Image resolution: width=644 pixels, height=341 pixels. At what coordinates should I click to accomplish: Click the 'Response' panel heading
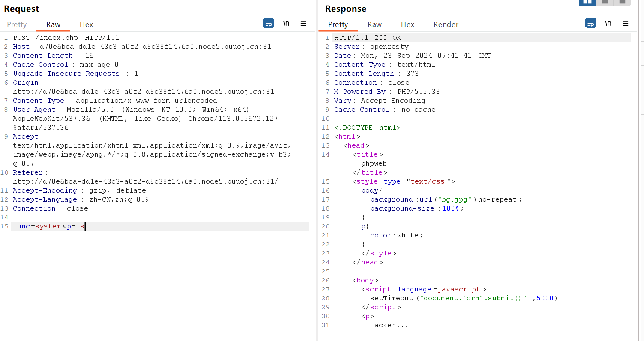[346, 9]
